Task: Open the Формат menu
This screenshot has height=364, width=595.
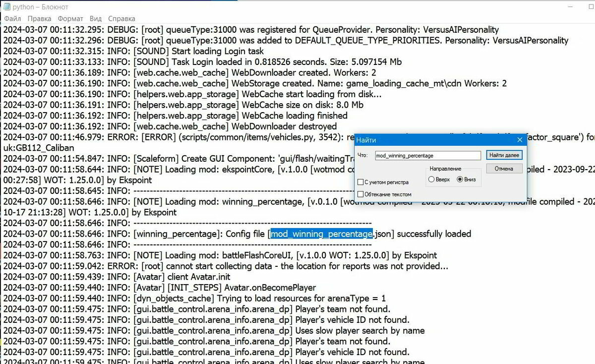Action: pos(70,19)
